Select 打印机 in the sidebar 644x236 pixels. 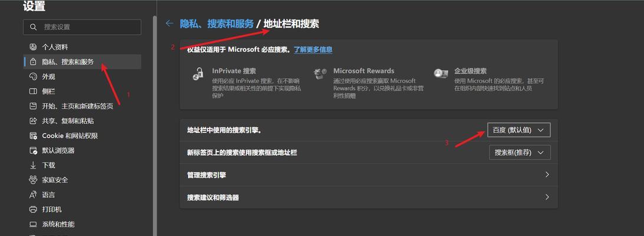83,209
